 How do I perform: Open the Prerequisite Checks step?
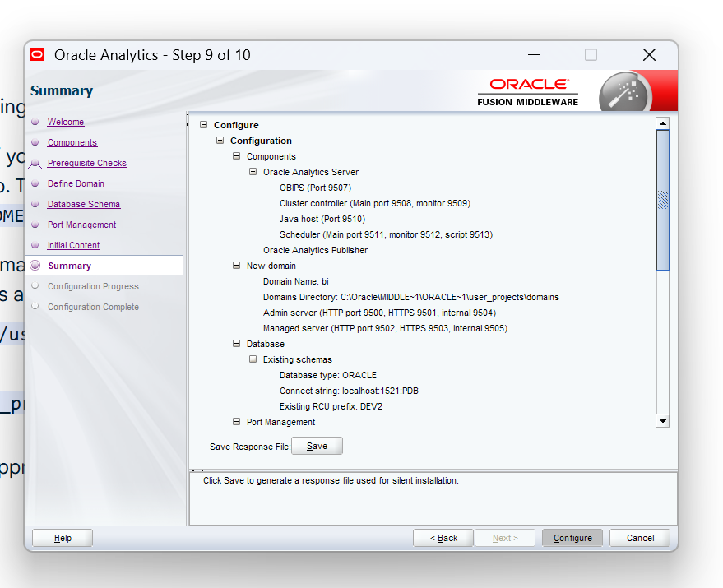pos(86,163)
